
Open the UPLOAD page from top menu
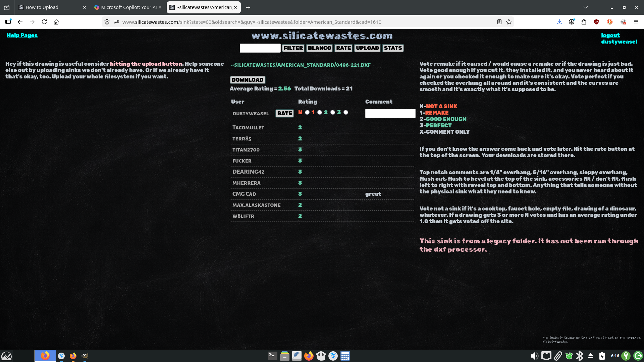click(367, 48)
